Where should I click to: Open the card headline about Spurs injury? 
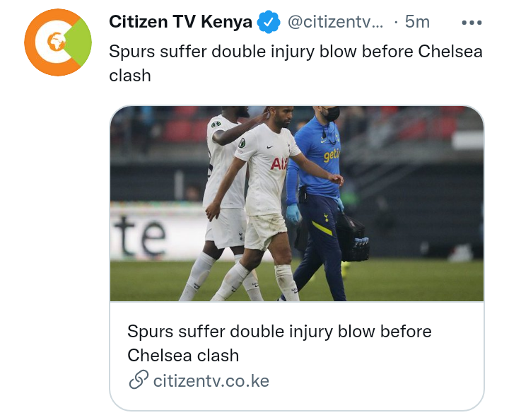[279, 344]
